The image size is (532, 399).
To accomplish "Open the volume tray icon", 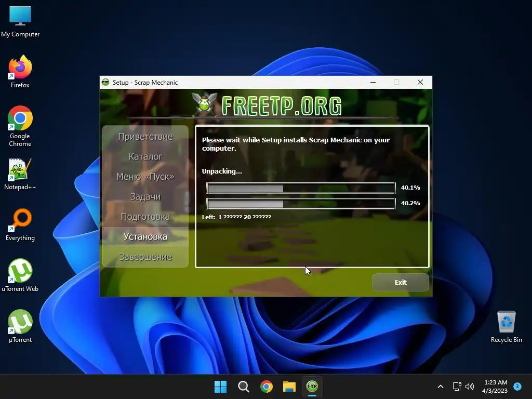I will point(470,387).
